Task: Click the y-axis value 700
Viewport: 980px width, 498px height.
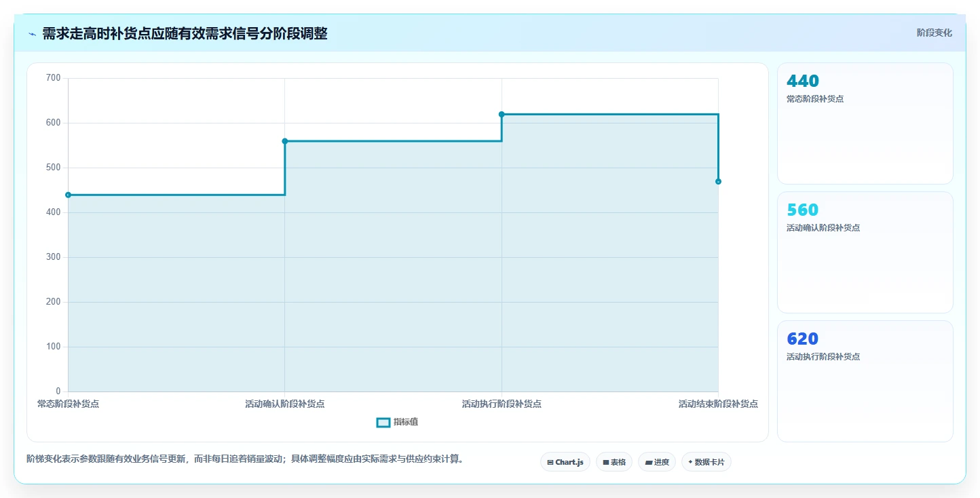Action: point(54,78)
